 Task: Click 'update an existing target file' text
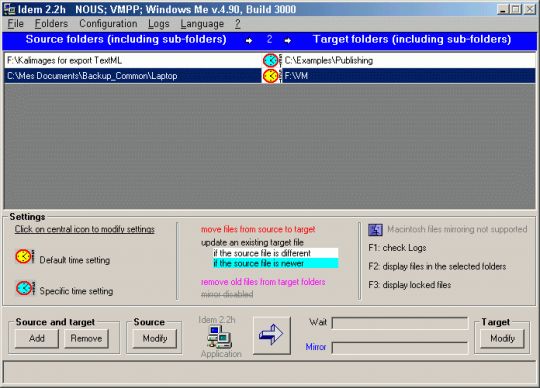point(252,242)
